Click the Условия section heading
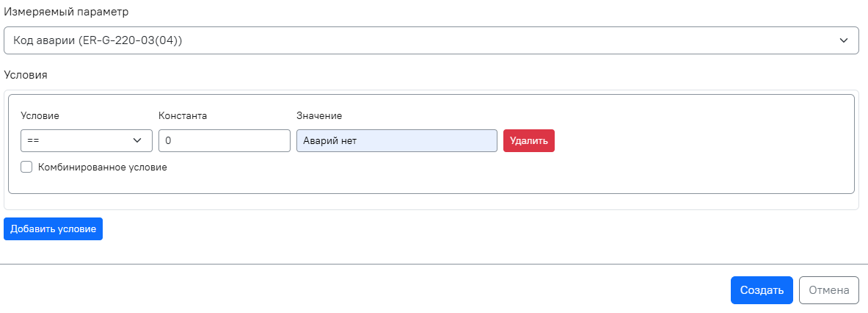 (x=26, y=75)
